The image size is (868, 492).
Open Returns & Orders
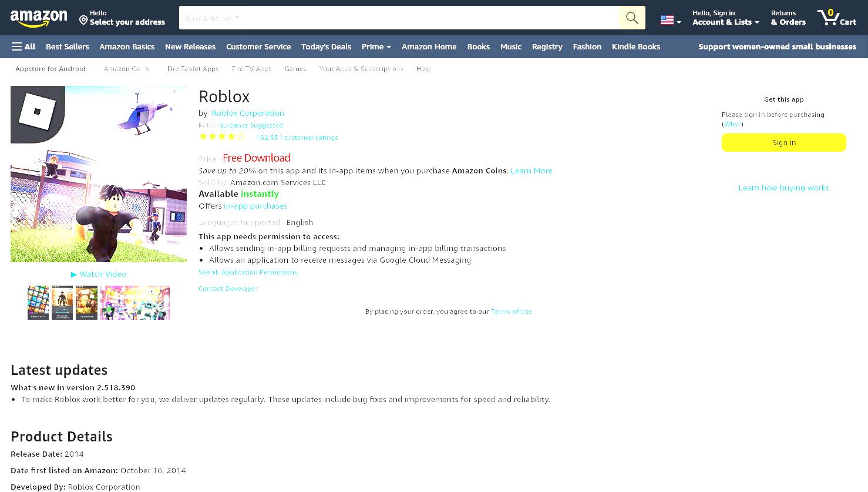pyautogui.click(x=788, y=18)
